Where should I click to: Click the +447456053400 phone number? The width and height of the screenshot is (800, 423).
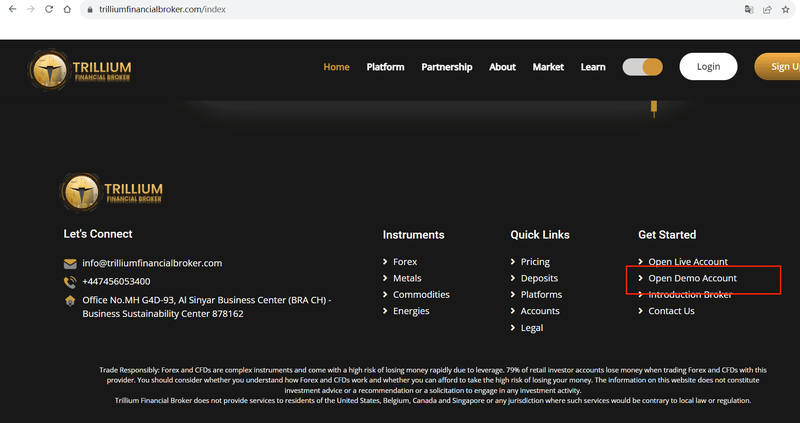tap(116, 281)
